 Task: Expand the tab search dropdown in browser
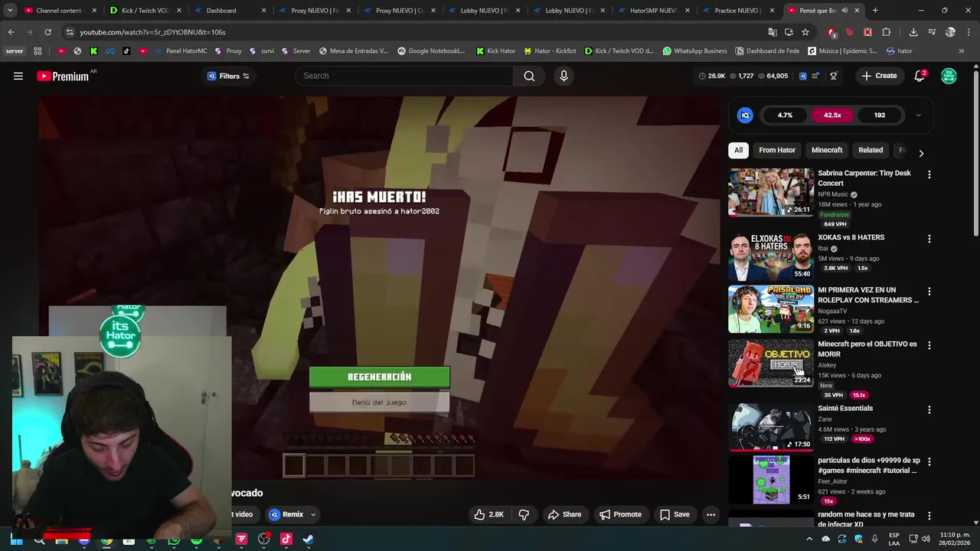click(x=10, y=11)
